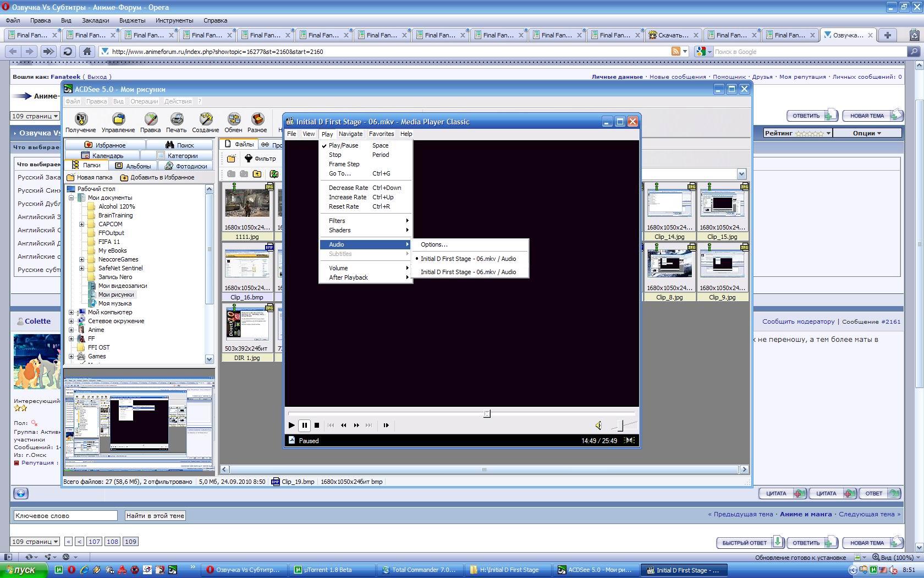
Task: Open the top 109 страниц page dropdown
Action: (35, 116)
